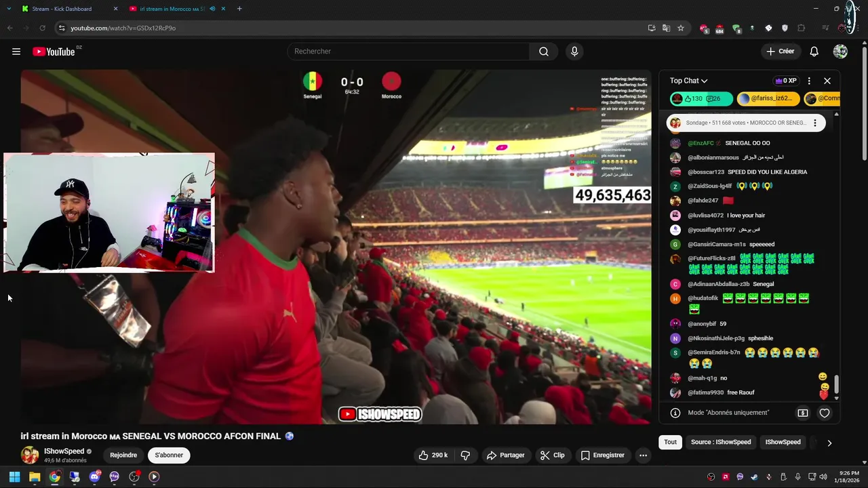
Task: Open the Chrome extensions puzzle icon
Action: click(x=801, y=28)
